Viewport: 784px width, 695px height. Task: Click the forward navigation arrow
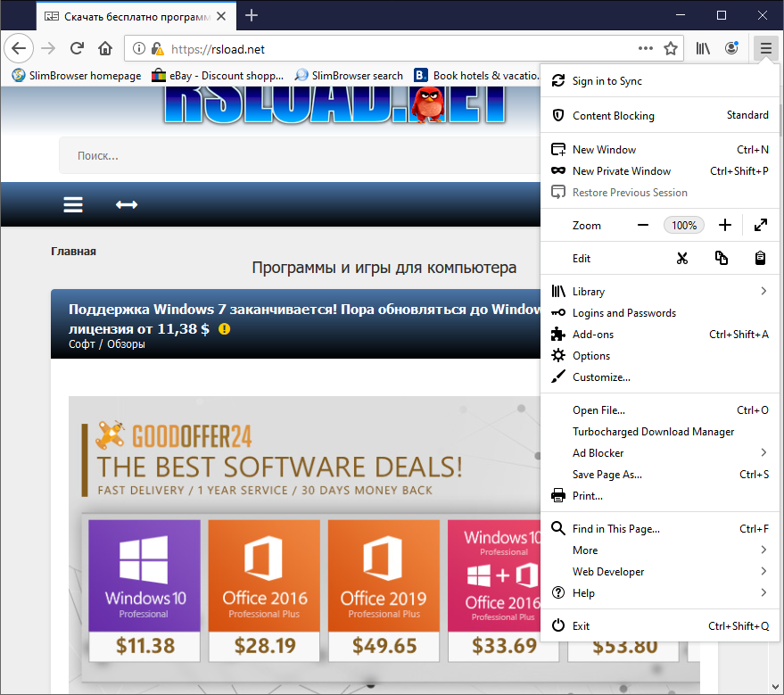click(48, 48)
